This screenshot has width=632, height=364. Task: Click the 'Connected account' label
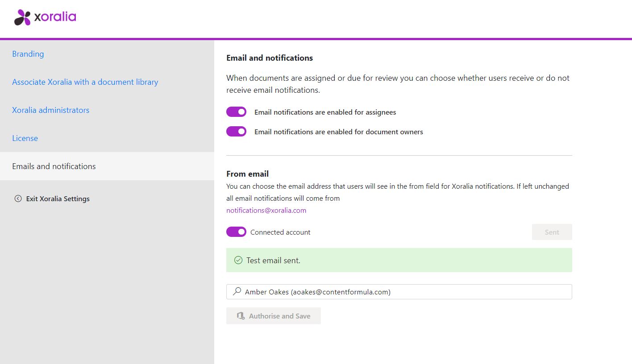click(x=280, y=232)
